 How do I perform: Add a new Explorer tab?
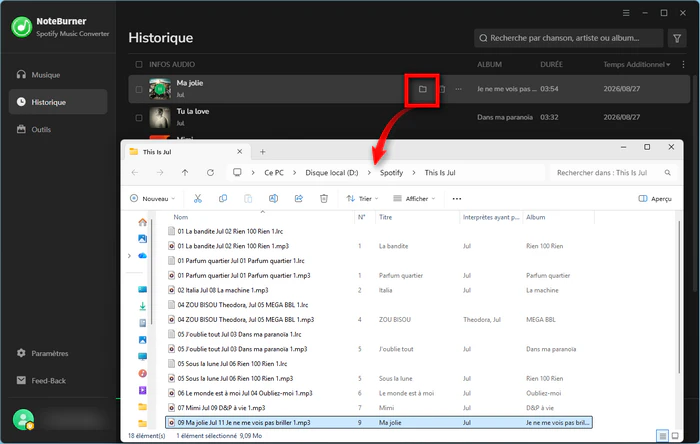[262, 152]
